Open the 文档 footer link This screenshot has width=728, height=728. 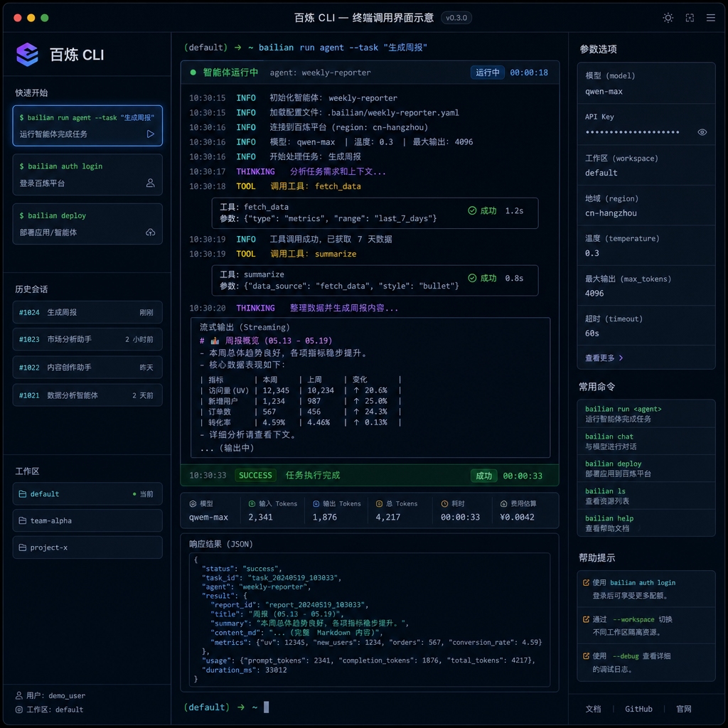(593, 709)
